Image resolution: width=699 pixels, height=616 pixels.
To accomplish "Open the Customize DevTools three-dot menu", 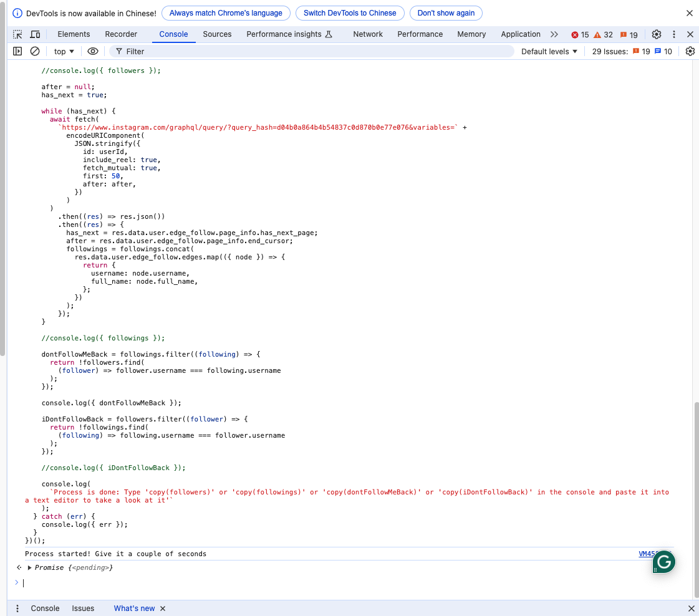I will click(675, 34).
